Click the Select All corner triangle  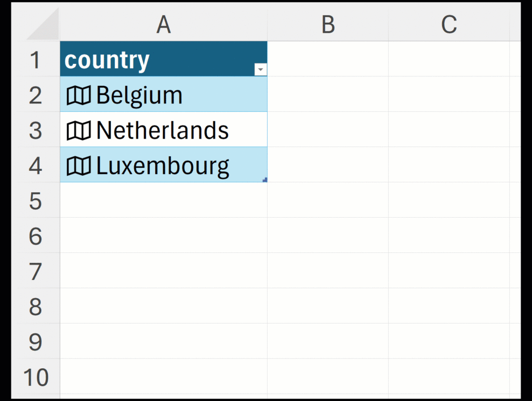(45, 27)
